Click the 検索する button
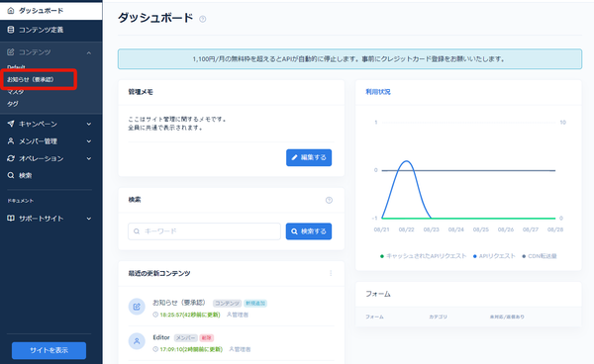 tap(309, 231)
